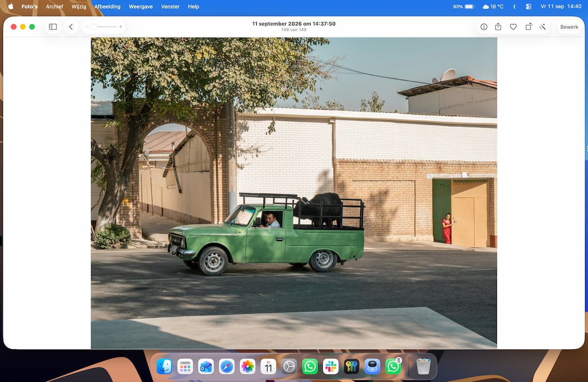The image size is (588, 382).
Task: Expand hidden menu bar items with the chevron
Action: tap(514, 6)
